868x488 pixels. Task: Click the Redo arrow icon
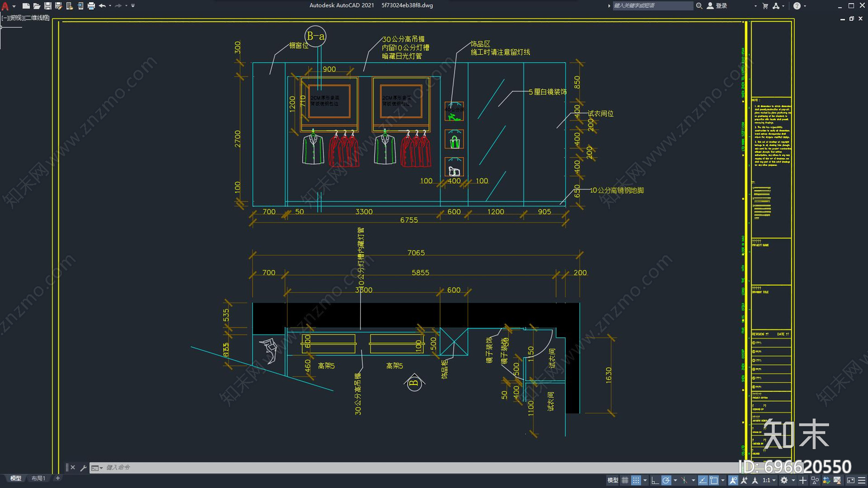pos(118,6)
